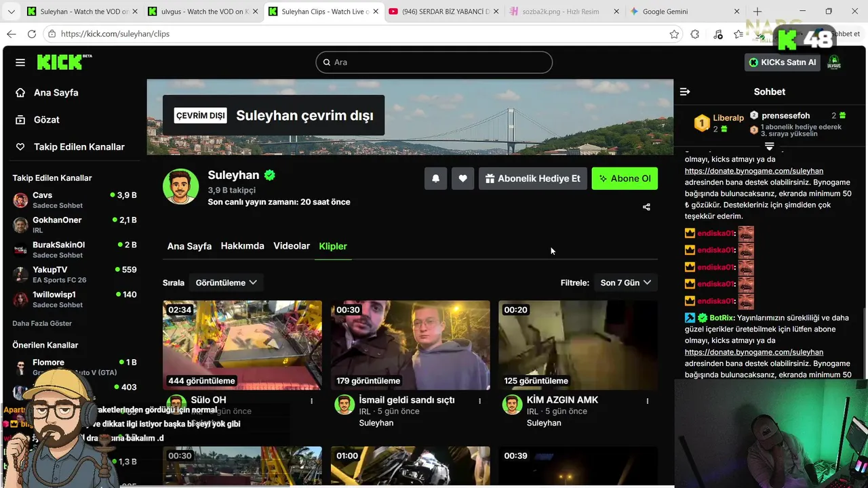Click Abone Ol subscribe button
The width and height of the screenshot is (868, 488).
coord(625,178)
